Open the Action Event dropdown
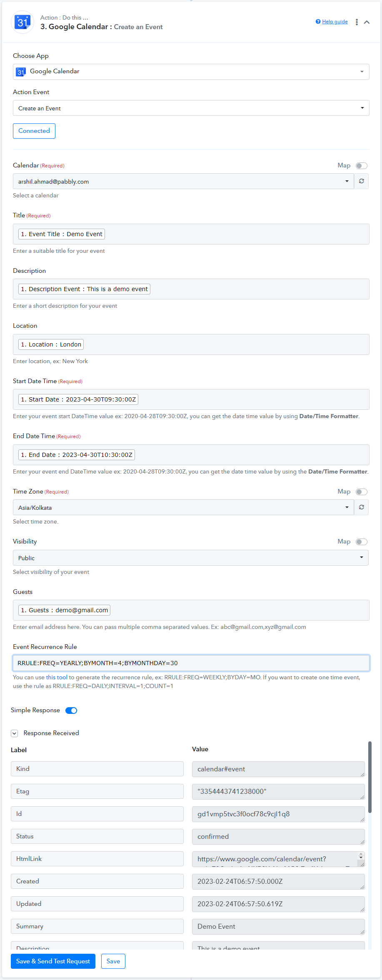Viewport: 382px width, 980px height. (x=191, y=108)
